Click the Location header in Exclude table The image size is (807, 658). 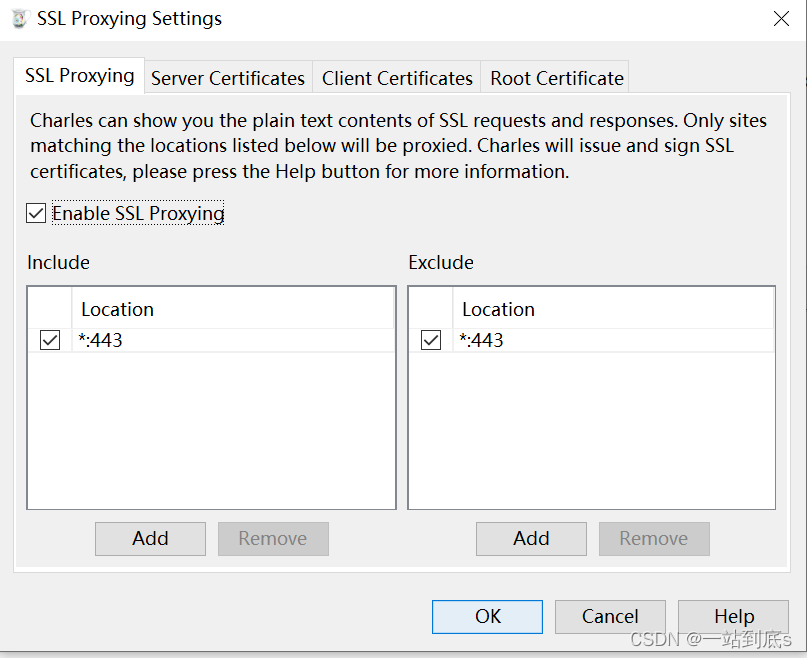(613, 309)
